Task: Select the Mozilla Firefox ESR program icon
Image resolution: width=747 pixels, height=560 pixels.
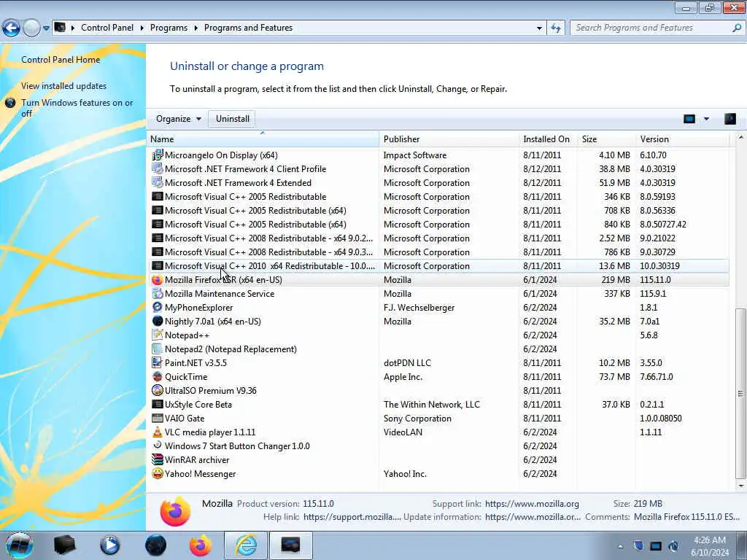Action: point(158,280)
